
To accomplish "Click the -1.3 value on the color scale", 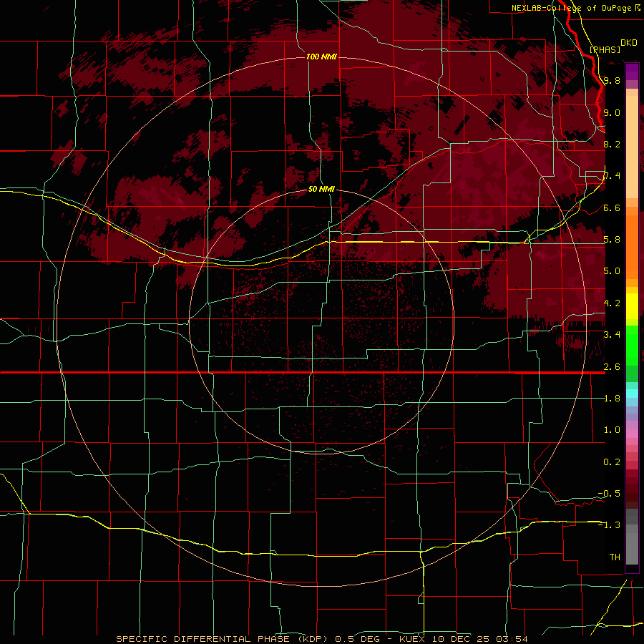I will pyautogui.click(x=609, y=525).
